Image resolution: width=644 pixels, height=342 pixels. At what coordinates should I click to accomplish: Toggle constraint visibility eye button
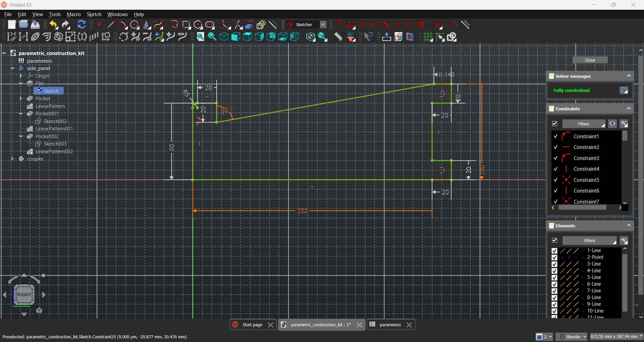coord(612,124)
